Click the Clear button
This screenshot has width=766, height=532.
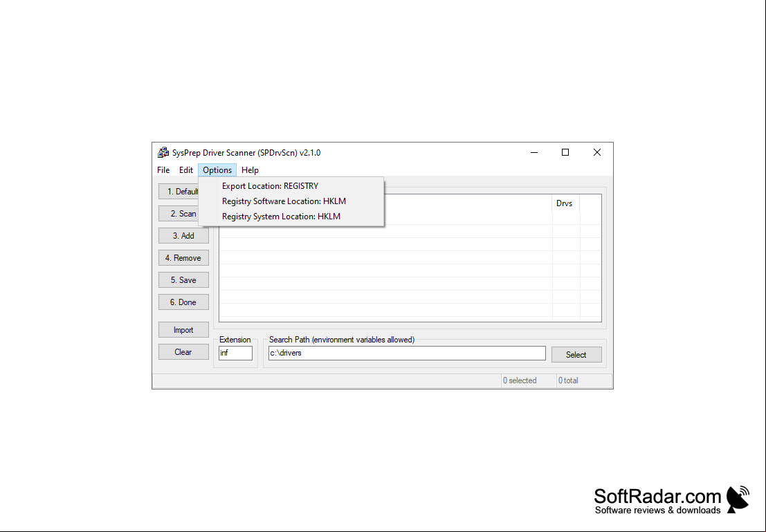pos(183,351)
